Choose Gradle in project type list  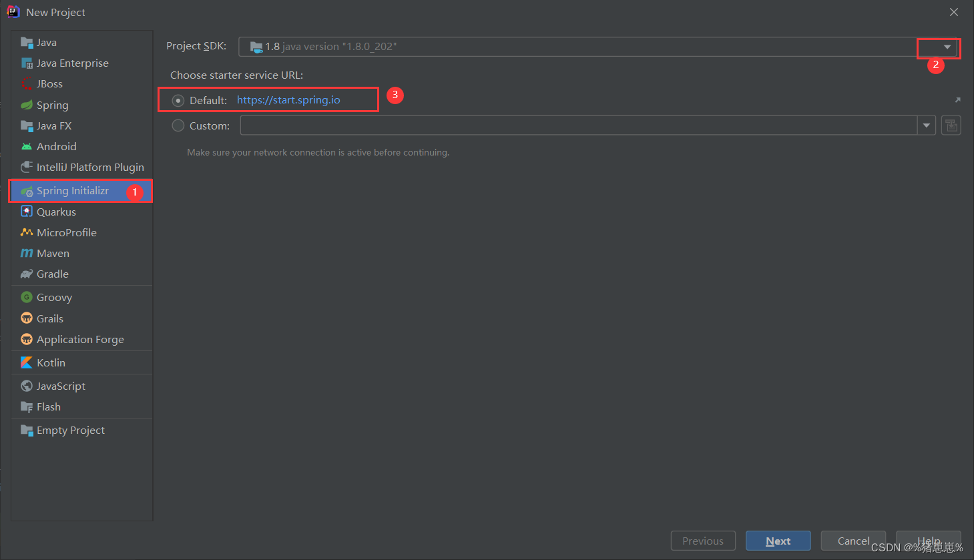82,274
